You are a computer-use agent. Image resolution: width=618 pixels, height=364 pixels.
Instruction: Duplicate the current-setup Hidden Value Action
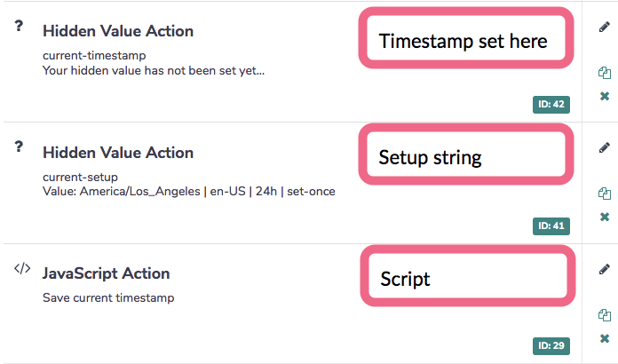[605, 194]
